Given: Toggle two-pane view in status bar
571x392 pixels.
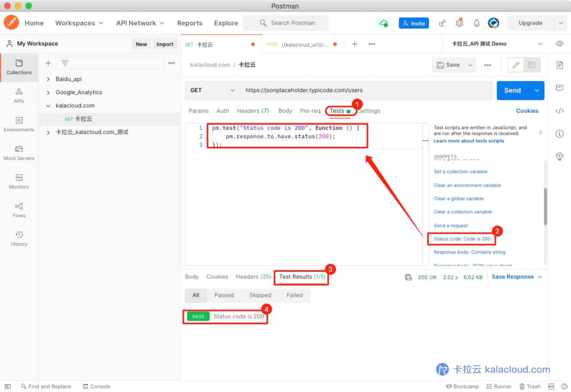Looking at the screenshot, I should [551, 386].
